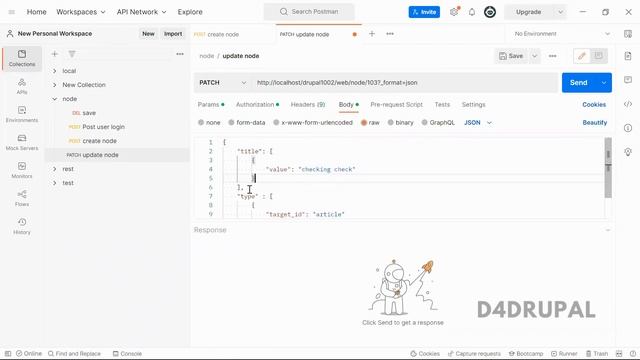Select the raw body type radio
Viewport: 640px width, 360px height.
(364, 122)
